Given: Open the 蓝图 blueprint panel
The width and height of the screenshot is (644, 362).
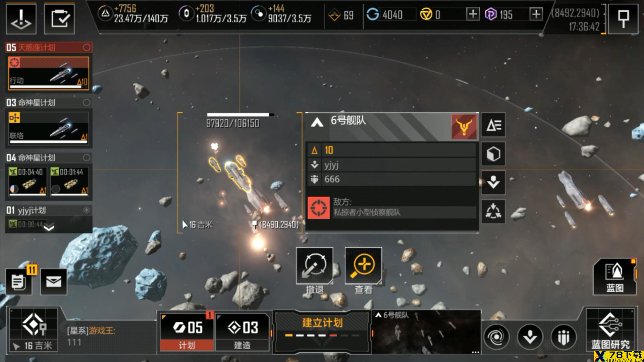Looking at the screenshot, I should pyautogui.click(x=615, y=277).
